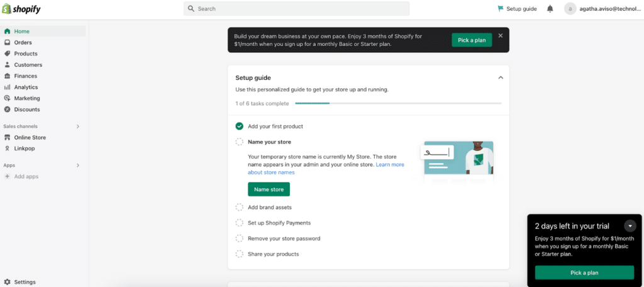Click the search magnifier icon
Screen dimensions: 644x287
(x=191, y=9)
